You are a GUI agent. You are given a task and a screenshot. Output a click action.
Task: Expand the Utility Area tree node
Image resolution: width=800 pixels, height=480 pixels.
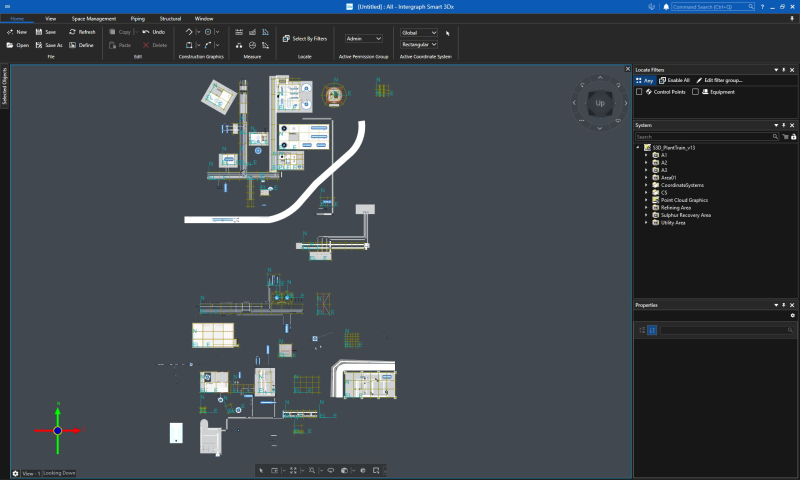[x=646, y=223]
